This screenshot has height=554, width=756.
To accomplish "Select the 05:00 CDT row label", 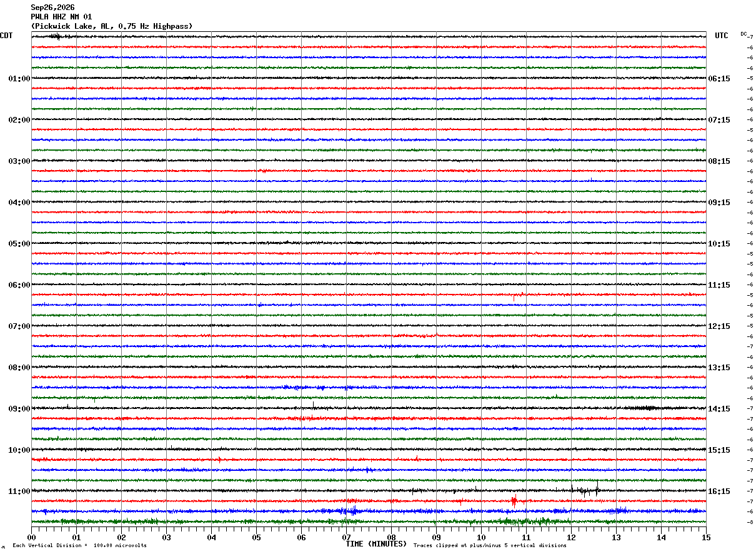I will coord(19,244).
